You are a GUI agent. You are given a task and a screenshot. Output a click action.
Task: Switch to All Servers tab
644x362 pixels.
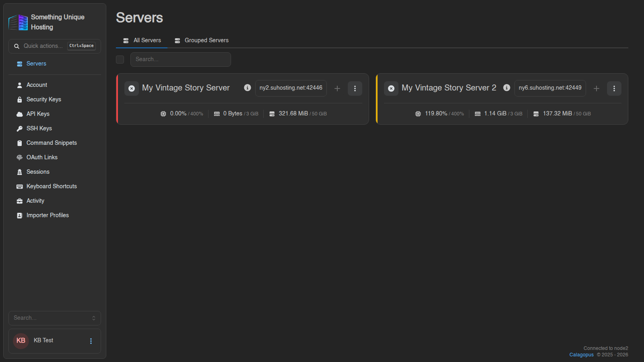click(x=142, y=40)
